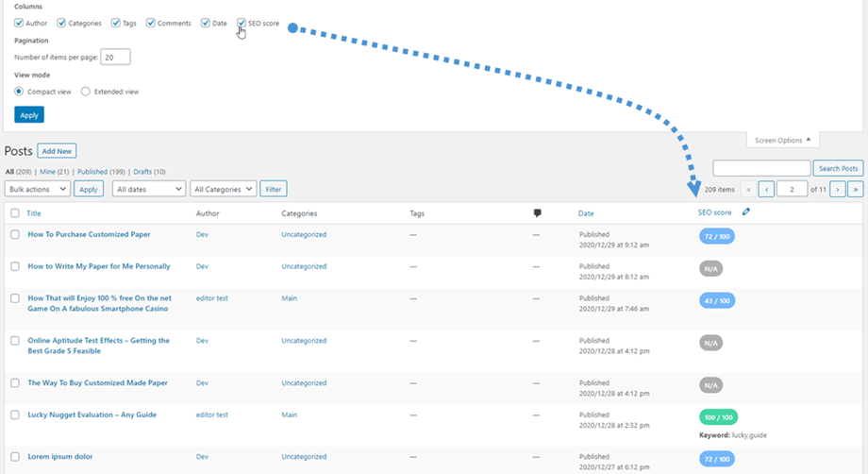The image size is (868, 474).
Task: Select the Extended view radio button
Action: tap(86, 92)
